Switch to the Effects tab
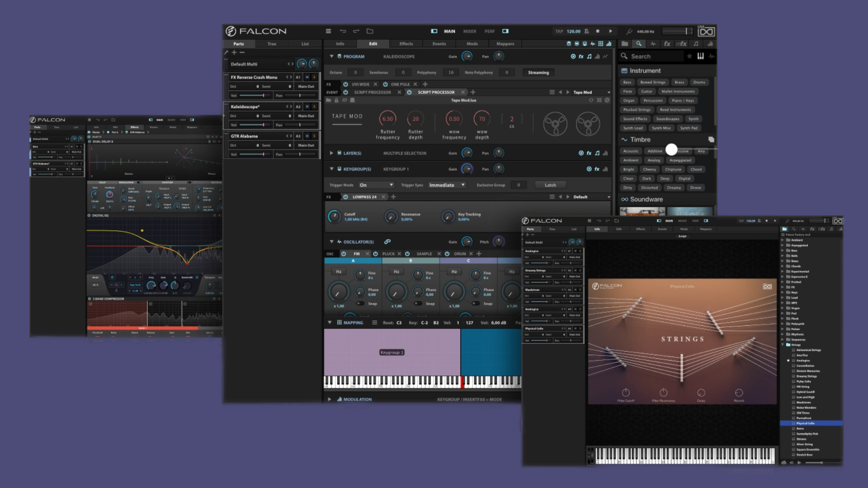Viewport: 868px width, 488px height. pos(406,44)
